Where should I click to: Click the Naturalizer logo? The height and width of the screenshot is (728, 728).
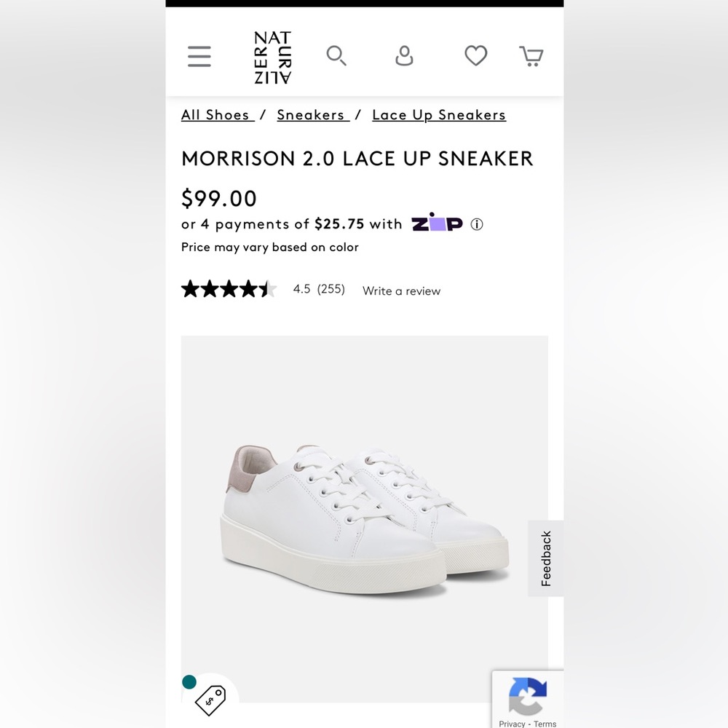(x=272, y=56)
